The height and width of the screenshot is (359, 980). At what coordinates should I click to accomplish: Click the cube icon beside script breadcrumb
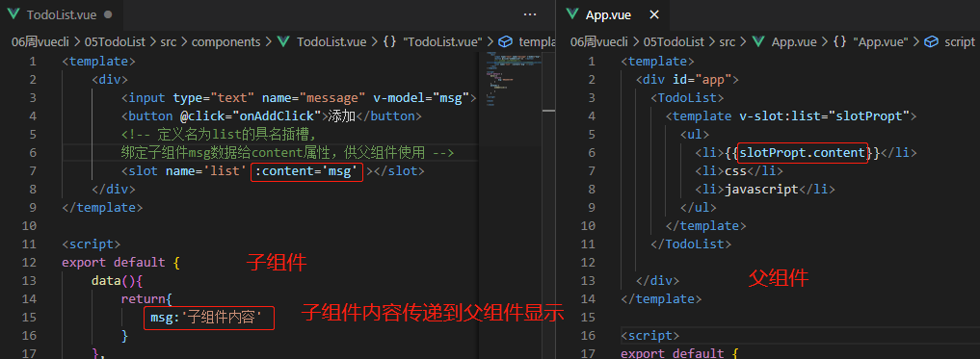coord(932,41)
